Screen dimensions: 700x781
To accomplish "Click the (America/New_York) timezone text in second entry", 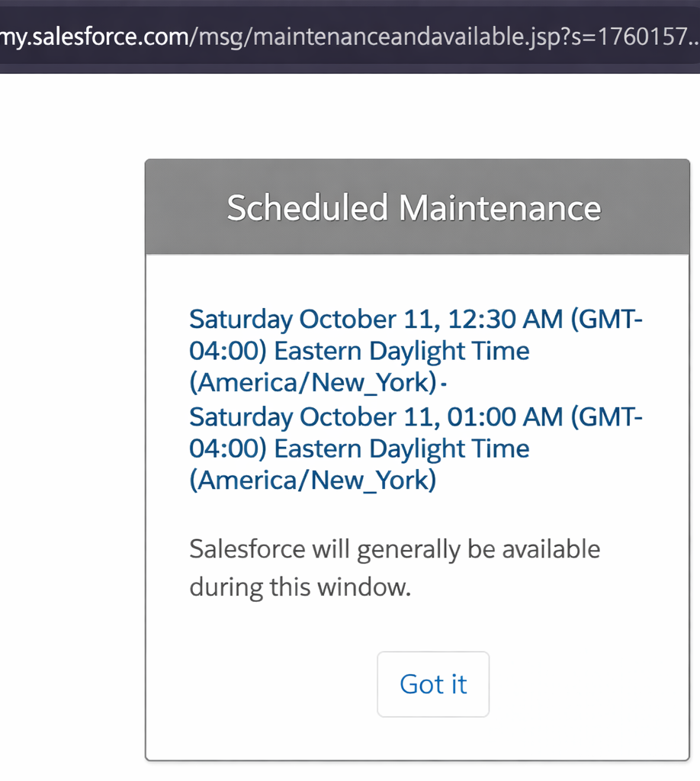I will 312,480.
